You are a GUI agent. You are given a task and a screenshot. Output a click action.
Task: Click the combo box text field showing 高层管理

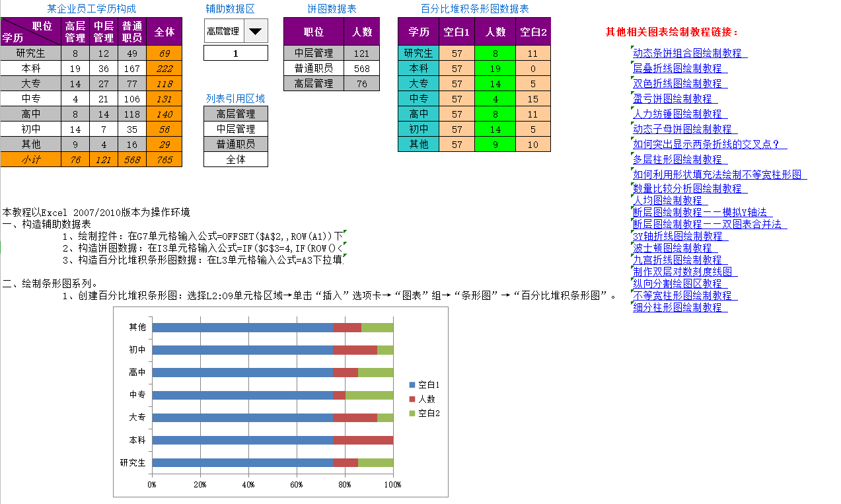click(224, 30)
